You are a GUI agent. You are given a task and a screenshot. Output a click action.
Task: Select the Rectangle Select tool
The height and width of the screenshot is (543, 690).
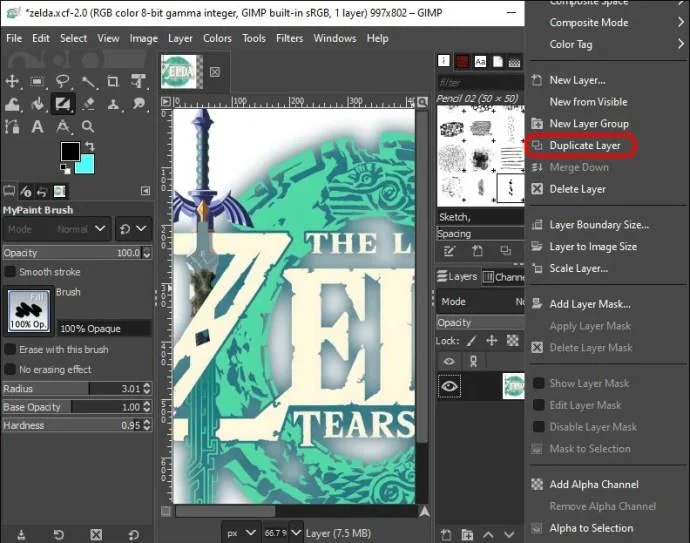[x=37, y=81]
